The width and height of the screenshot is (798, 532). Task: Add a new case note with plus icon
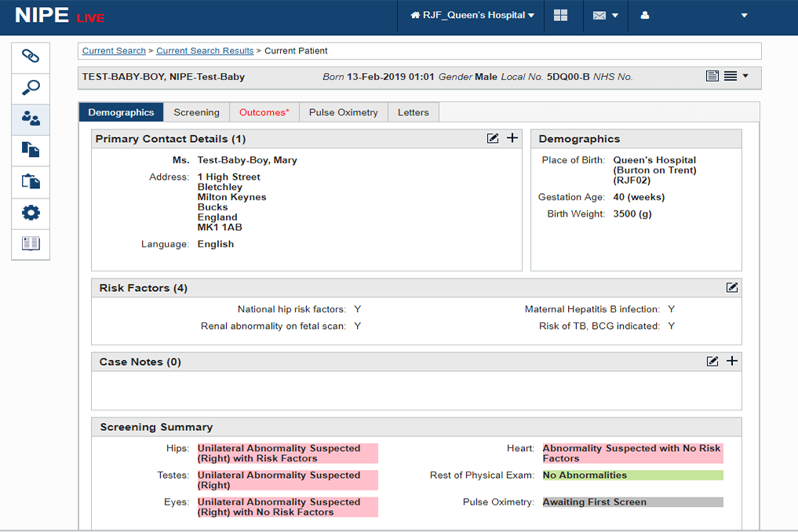pos(732,361)
